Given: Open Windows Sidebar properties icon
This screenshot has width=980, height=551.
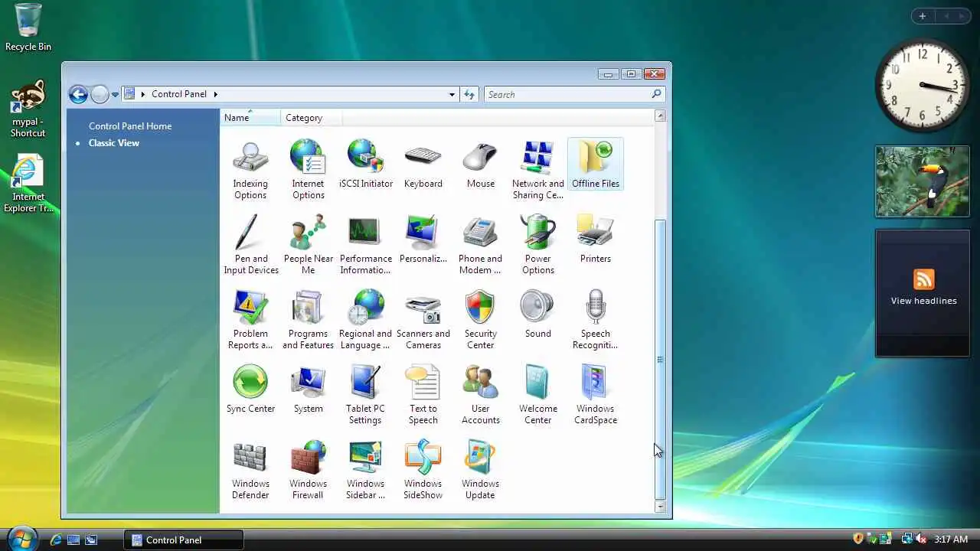Looking at the screenshot, I should (365, 470).
